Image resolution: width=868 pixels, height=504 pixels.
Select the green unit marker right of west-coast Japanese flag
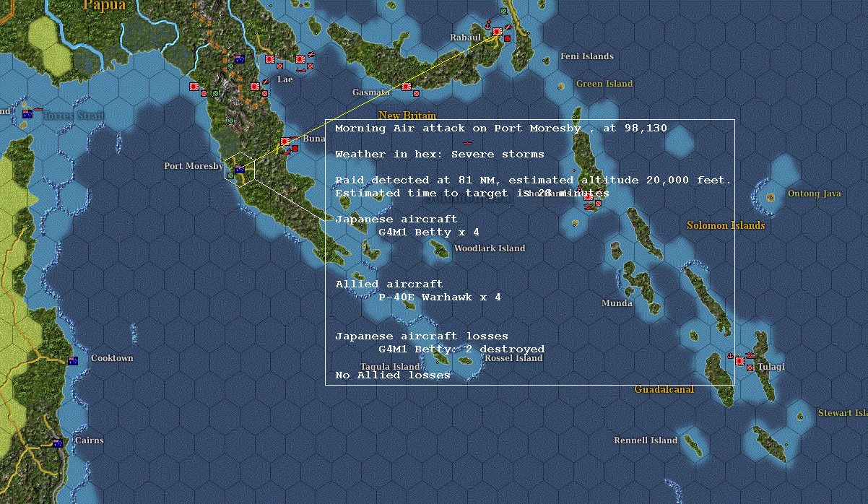[215, 93]
